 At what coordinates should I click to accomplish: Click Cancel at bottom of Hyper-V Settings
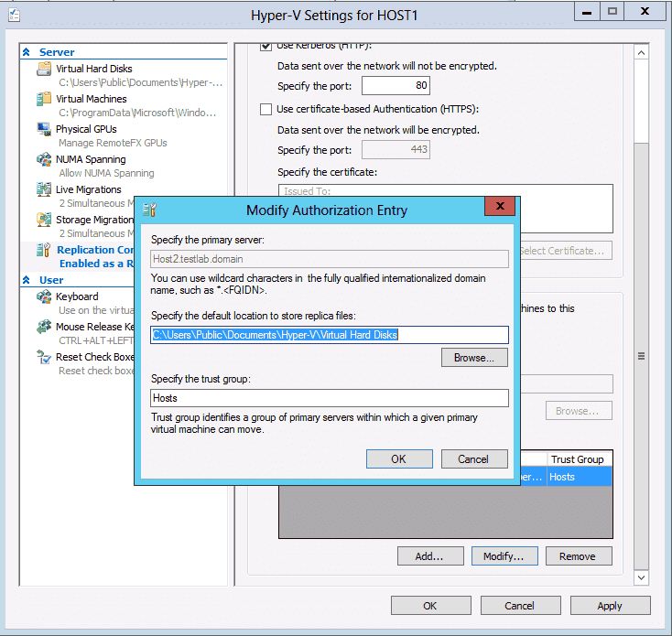tap(520, 606)
